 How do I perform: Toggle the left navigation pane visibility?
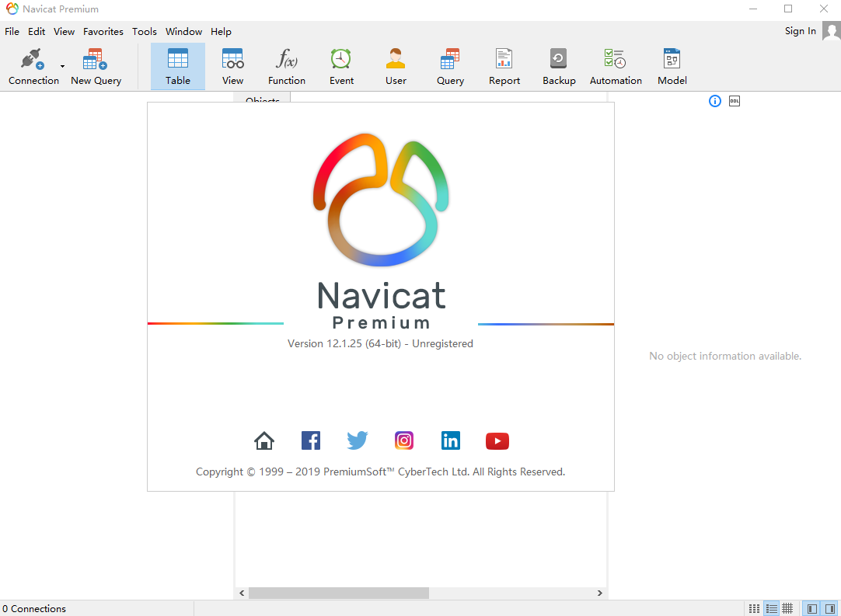click(x=812, y=608)
